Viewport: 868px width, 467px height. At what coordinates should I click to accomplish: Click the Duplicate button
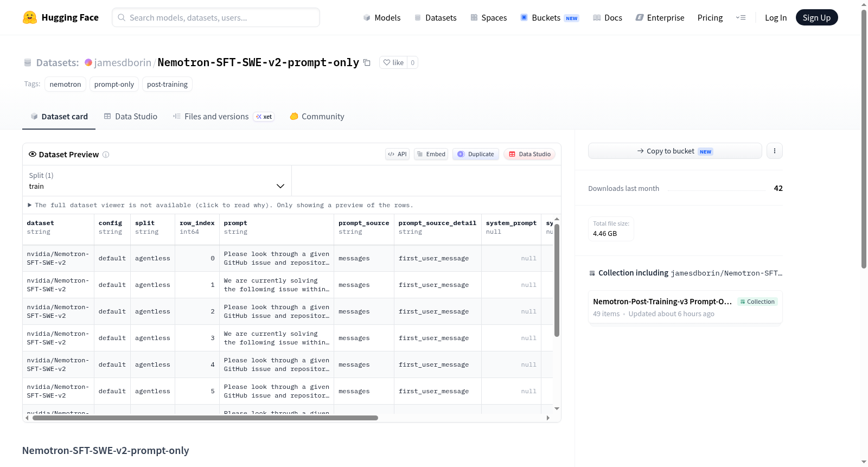476,154
